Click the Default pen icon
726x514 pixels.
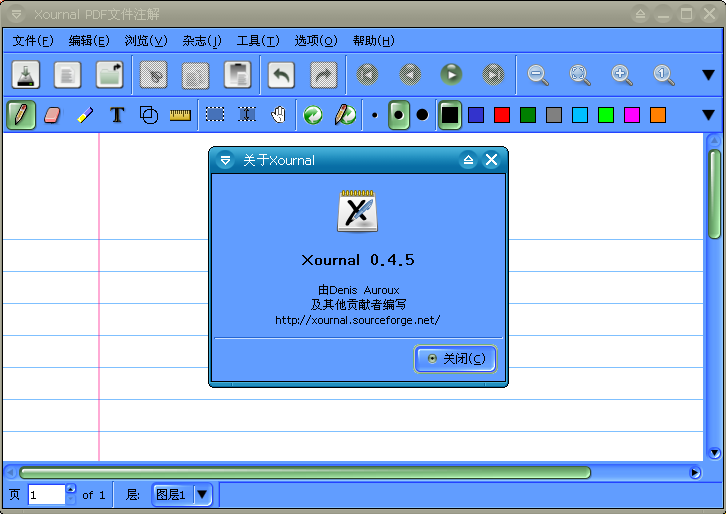tap(345, 115)
